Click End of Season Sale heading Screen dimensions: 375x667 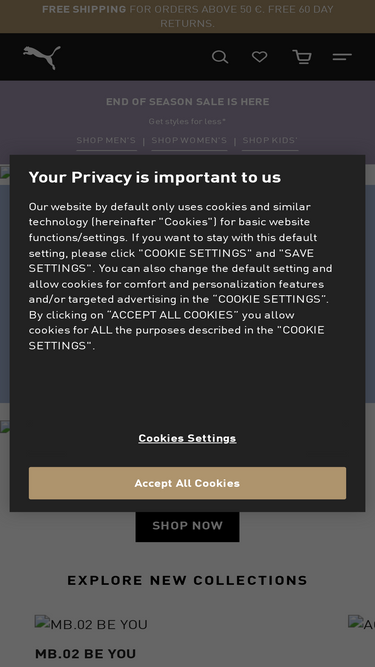pyautogui.click(x=188, y=102)
